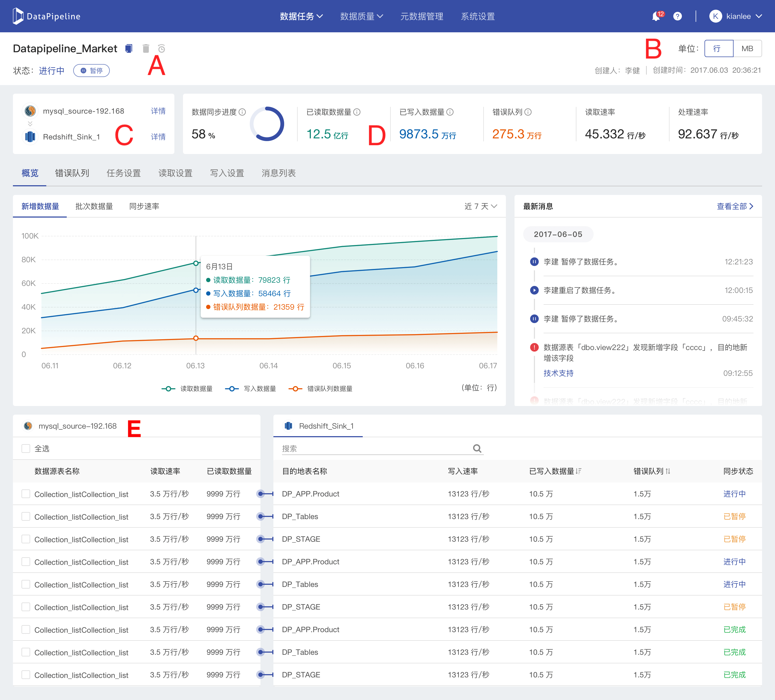This screenshot has height=700, width=775.
Task: Expand 数据任务 menu
Action: (x=301, y=16)
